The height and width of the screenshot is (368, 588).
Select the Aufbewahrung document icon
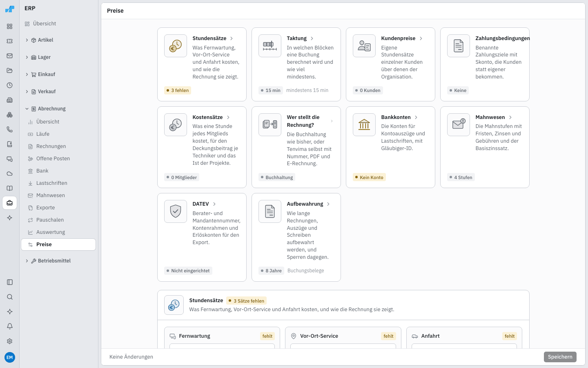270,211
